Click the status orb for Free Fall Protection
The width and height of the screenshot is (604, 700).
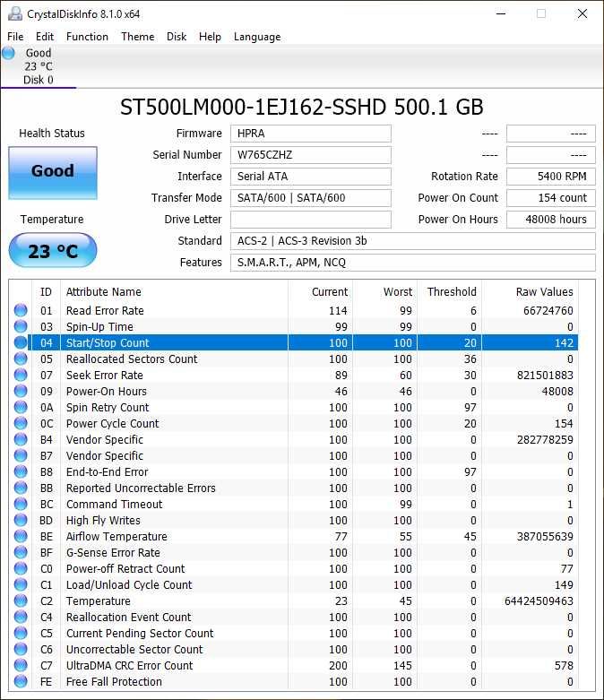(21, 681)
